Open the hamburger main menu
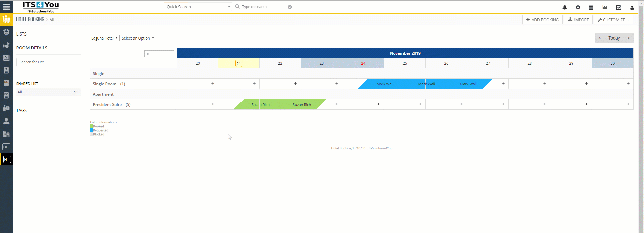This screenshot has height=233, width=644. (x=6, y=7)
